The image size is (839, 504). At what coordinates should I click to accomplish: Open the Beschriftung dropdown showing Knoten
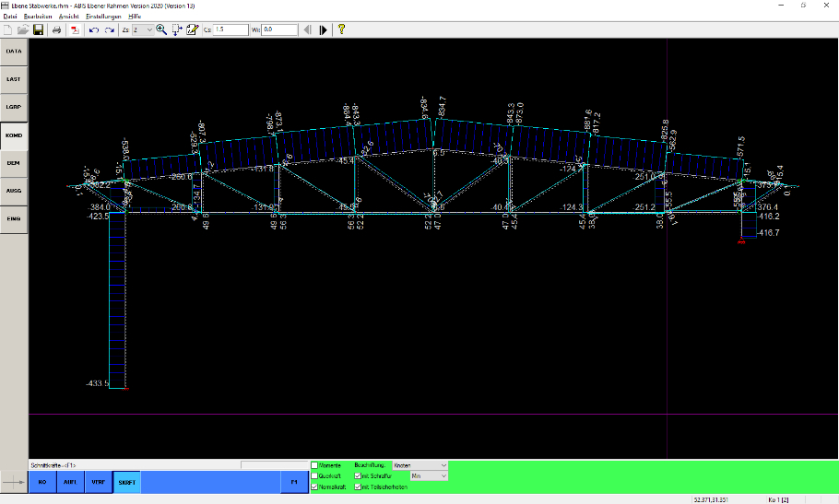[420, 465]
